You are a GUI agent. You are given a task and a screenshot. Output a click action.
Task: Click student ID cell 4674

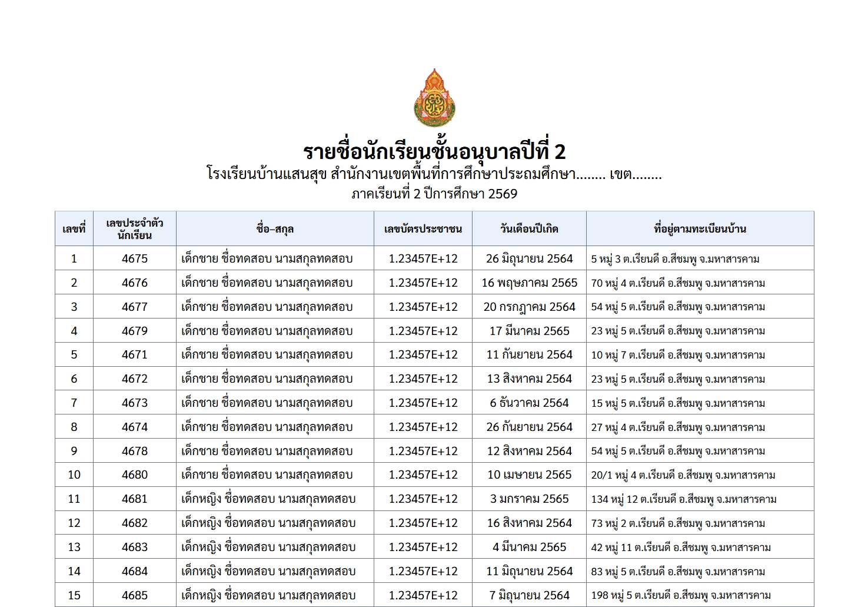pyautogui.click(x=135, y=427)
